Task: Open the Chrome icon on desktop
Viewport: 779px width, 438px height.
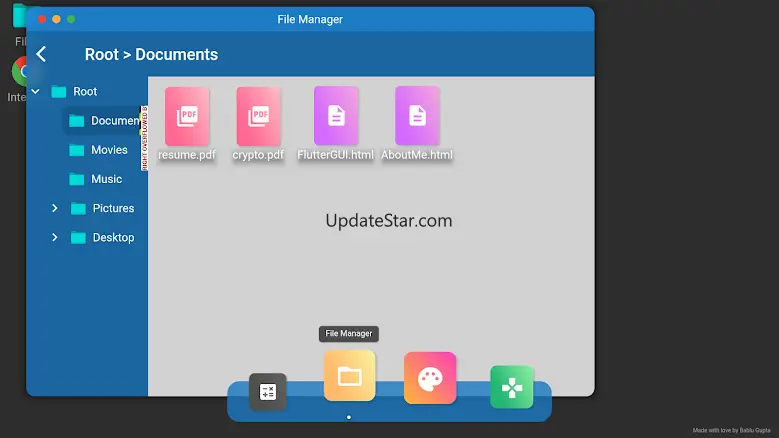Action: point(20,71)
